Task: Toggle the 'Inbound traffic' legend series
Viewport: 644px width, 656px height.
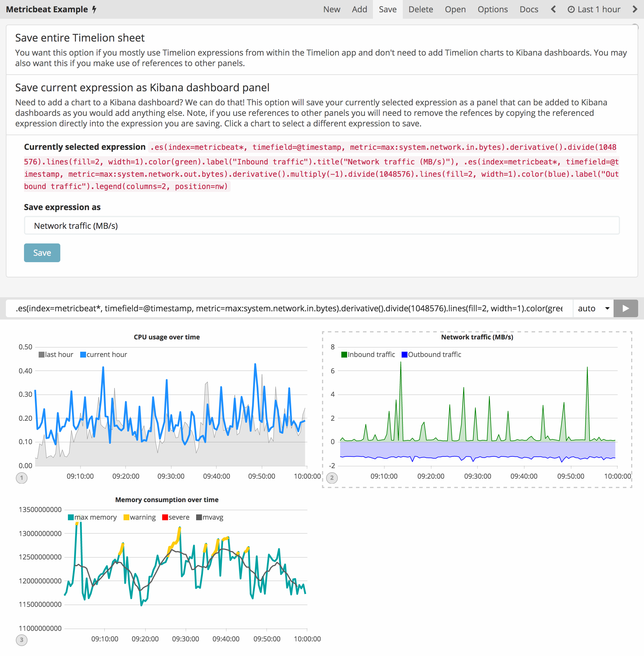Action: (371, 354)
